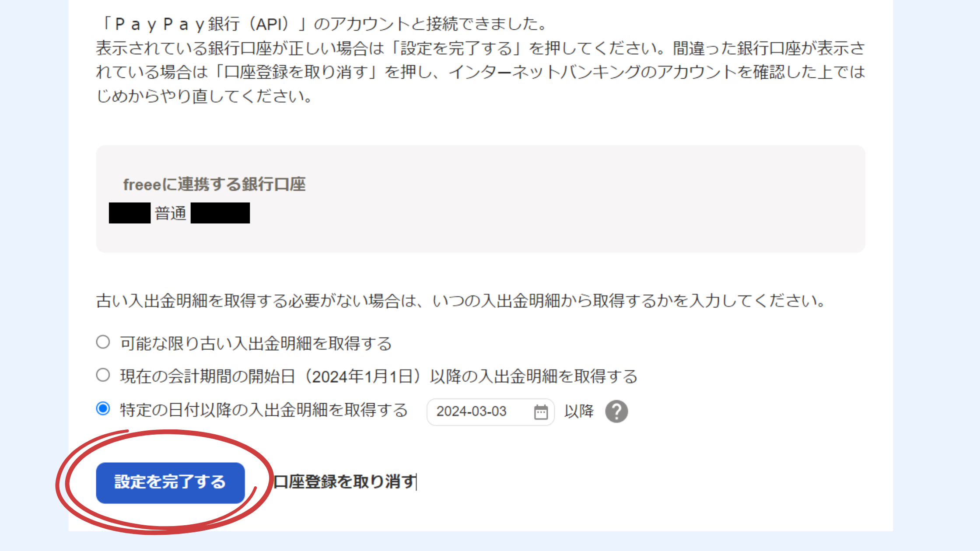Open the calendar picker icon in date field
The width and height of the screenshot is (980, 551).
[541, 412]
